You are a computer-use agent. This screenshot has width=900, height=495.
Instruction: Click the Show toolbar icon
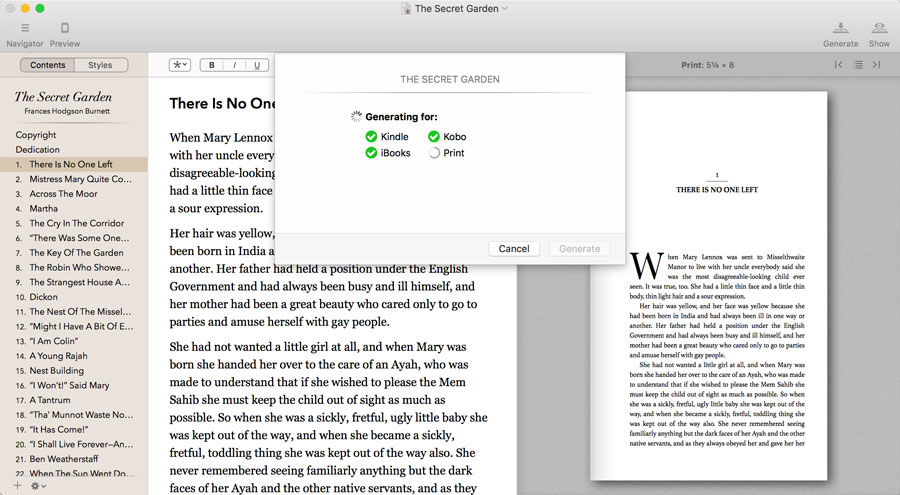click(x=879, y=28)
